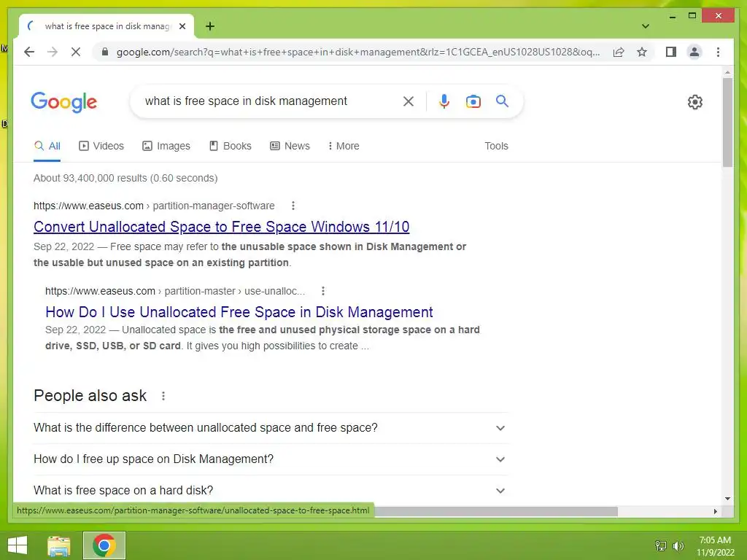Submit search with magnifier icon

click(x=502, y=101)
